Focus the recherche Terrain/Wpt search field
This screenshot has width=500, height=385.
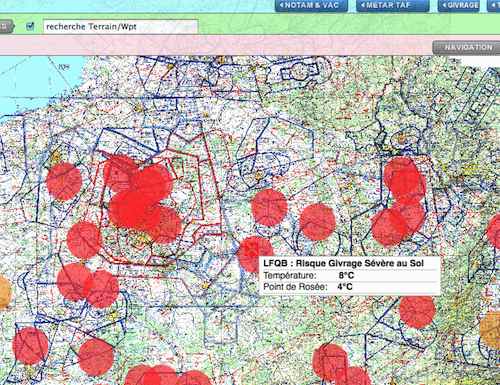pyautogui.click(x=120, y=27)
